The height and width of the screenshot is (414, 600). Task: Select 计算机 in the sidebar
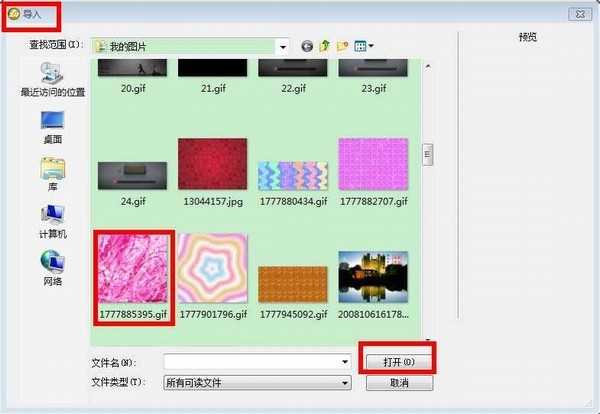point(52,220)
